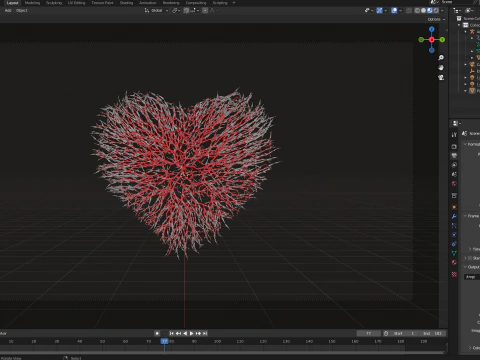This screenshot has height=360, width=480.
Task: Open the Texture checker properties tab
Action: (x=454, y=274)
